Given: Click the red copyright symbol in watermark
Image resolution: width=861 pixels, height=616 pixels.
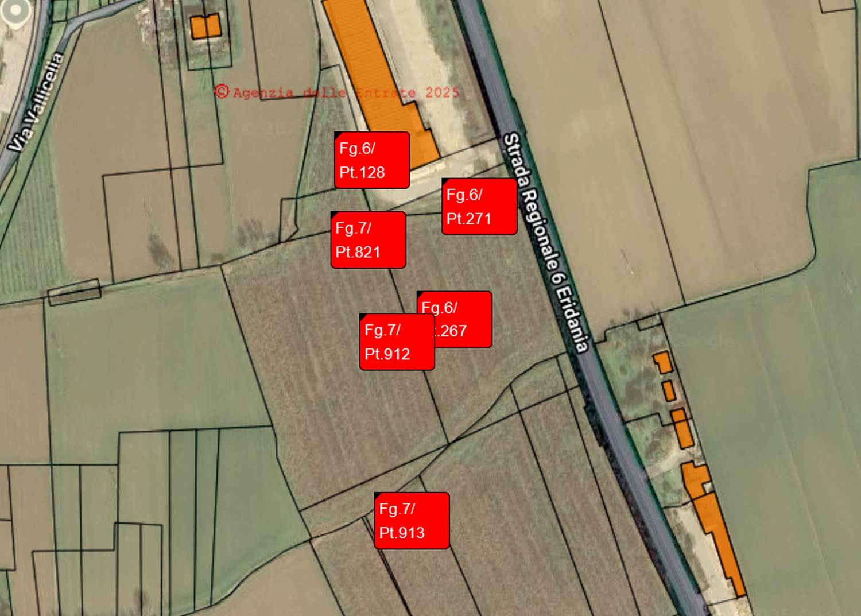Looking at the screenshot, I should tap(222, 91).
